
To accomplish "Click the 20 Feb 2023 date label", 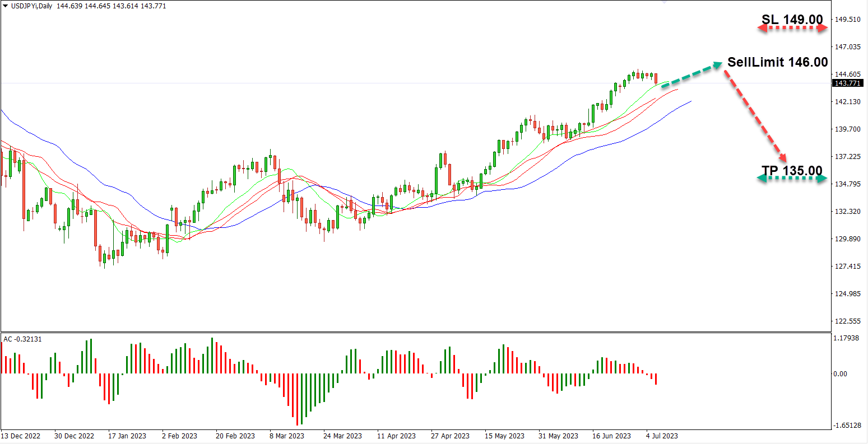I will pos(235,436).
